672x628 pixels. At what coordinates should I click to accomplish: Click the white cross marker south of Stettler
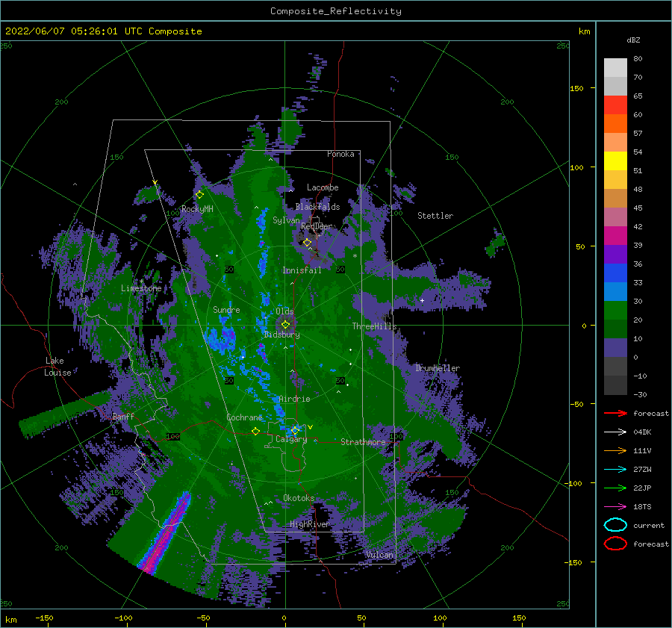pos(422,300)
